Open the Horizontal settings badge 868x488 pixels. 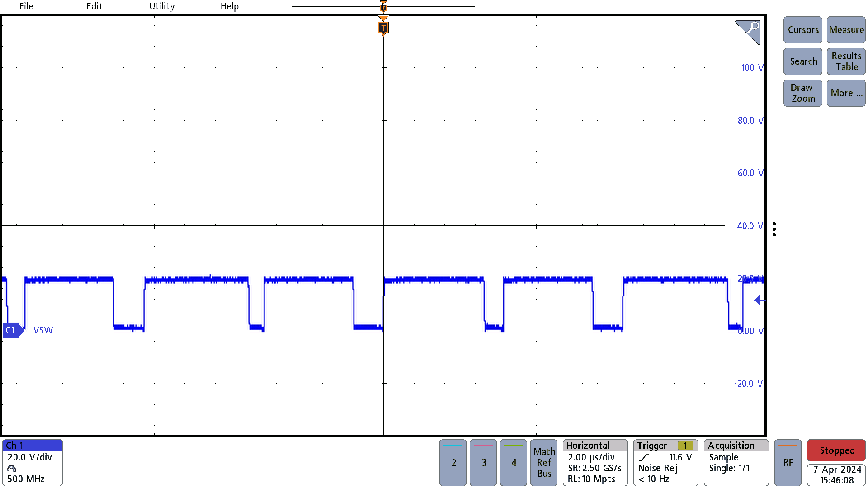595,463
